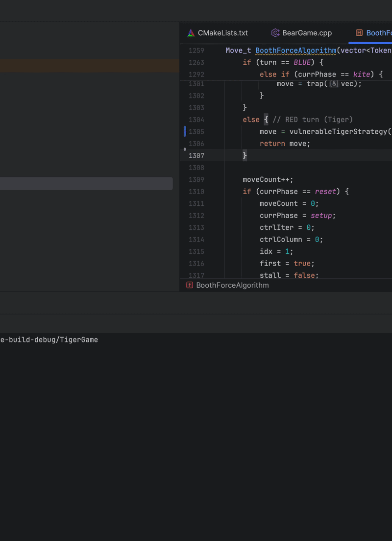Click the [&] inlay hint in the trap call
The image size is (392, 541).
[334, 84]
